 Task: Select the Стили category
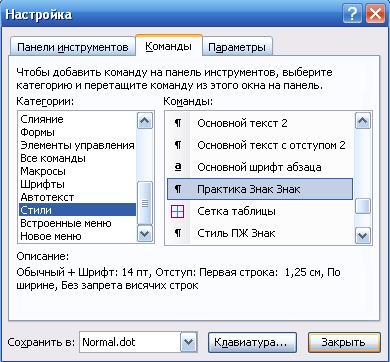coord(77,210)
